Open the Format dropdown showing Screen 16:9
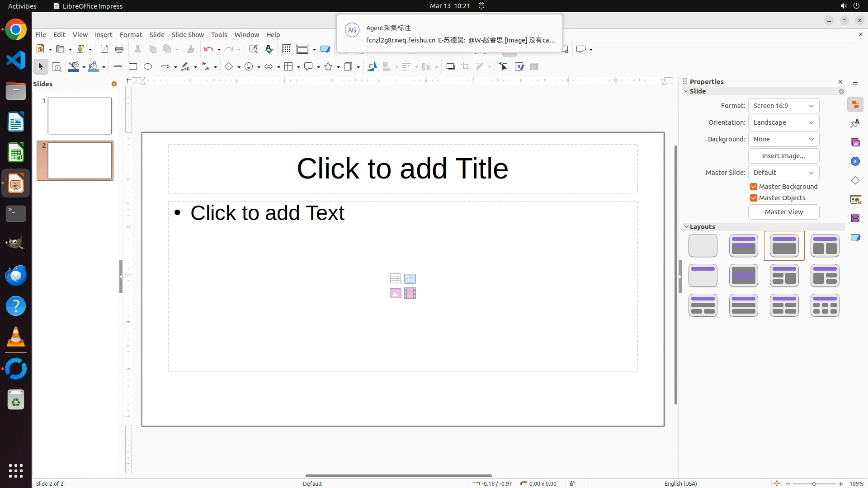Screen dimensions: 868x488 783,106
